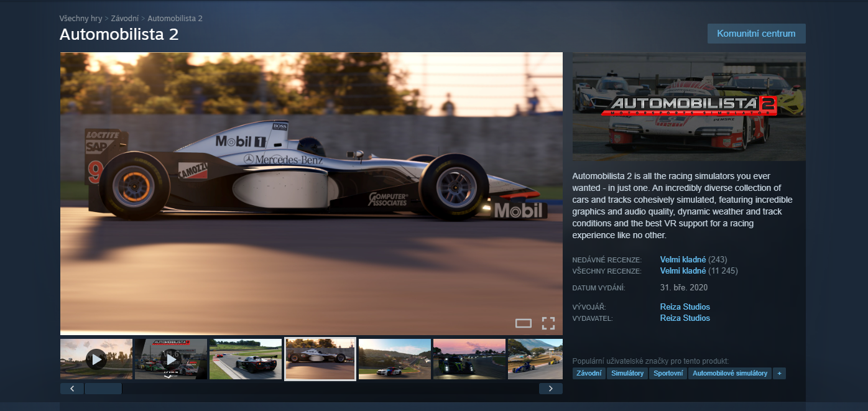Screen dimensions: 868x411
Task: Toggle theater mode on the screenshot viewer
Action: click(524, 323)
